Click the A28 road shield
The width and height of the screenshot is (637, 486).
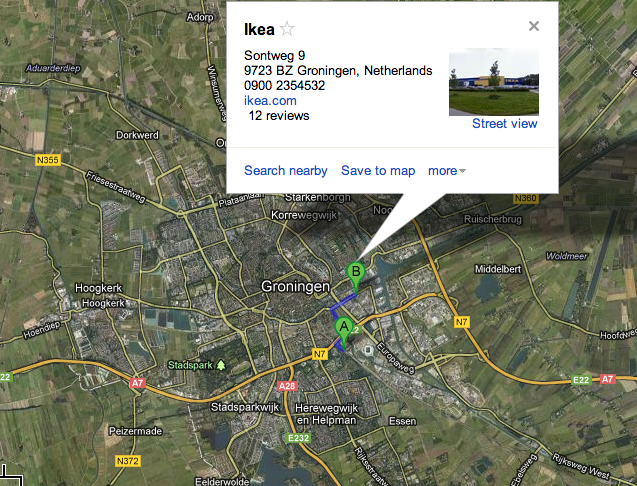point(287,386)
